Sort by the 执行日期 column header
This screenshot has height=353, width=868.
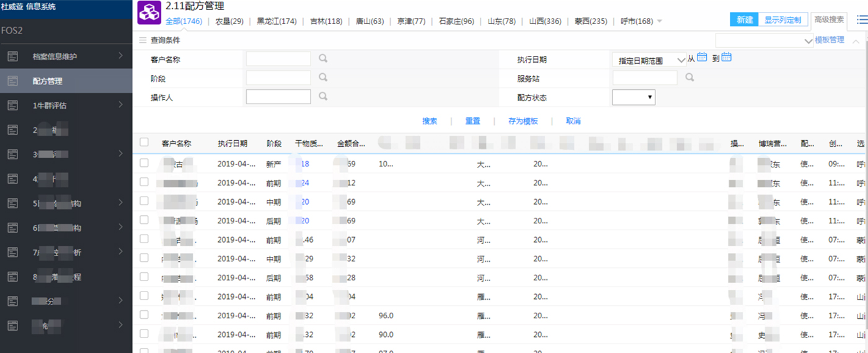click(232, 143)
